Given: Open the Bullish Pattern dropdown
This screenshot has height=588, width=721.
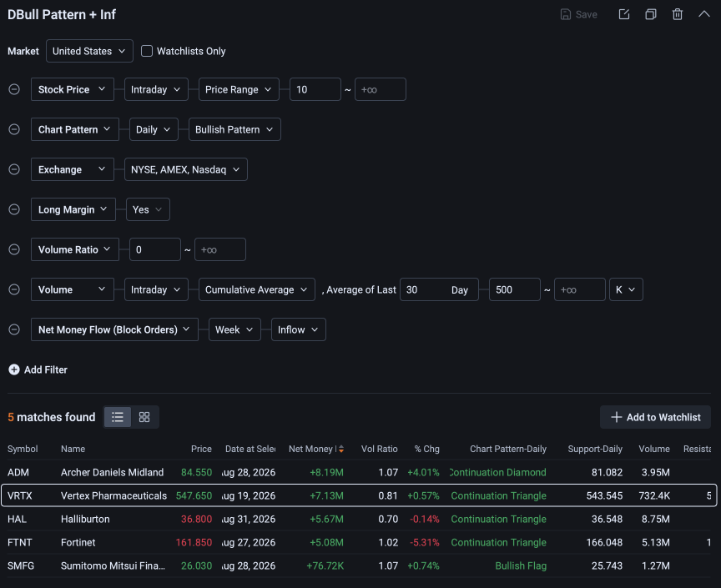Looking at the screenshot, I should pyautogui.click(x=234, y=129).
